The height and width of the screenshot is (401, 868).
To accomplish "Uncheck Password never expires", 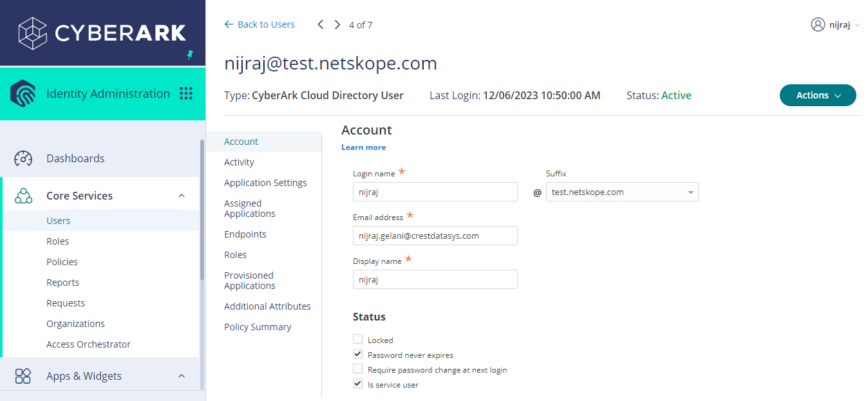I will pos(358,354).
